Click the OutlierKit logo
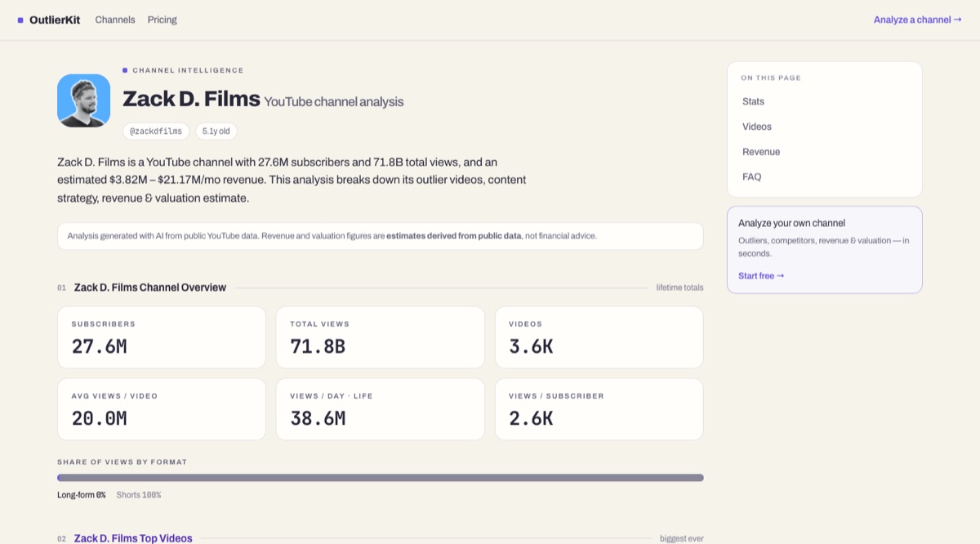The height and width of the screenshot is (544, 980). (x=49, y=20)
